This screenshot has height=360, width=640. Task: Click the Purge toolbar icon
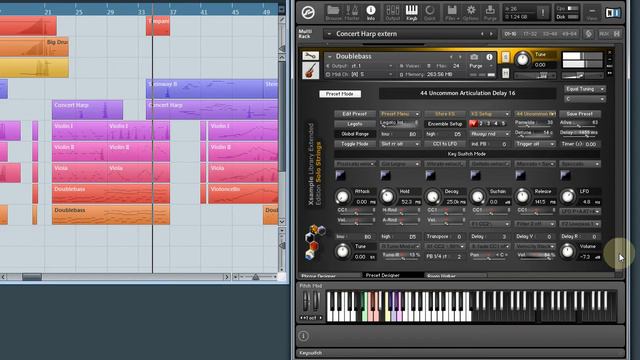pos(490,13)
